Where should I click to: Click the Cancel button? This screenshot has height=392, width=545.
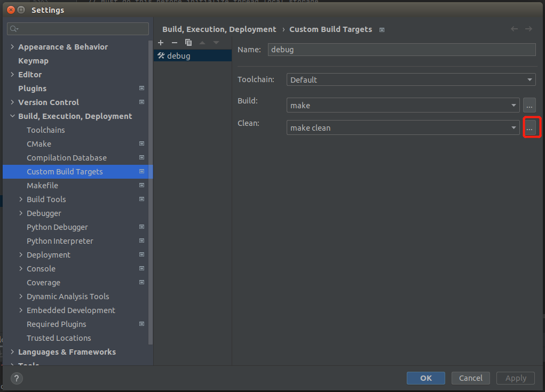(471, 378)
